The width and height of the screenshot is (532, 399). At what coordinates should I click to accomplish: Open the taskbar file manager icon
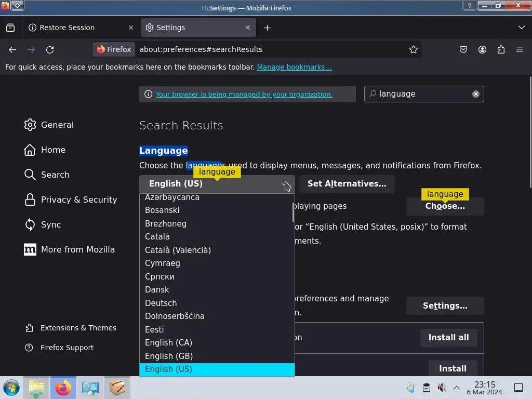[x=36, y=388]
